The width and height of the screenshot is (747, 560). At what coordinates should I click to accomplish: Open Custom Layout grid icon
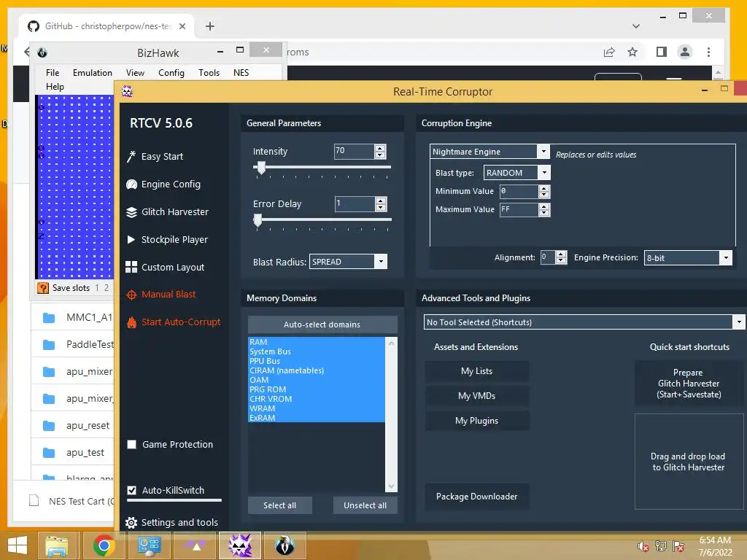point(131,267)
